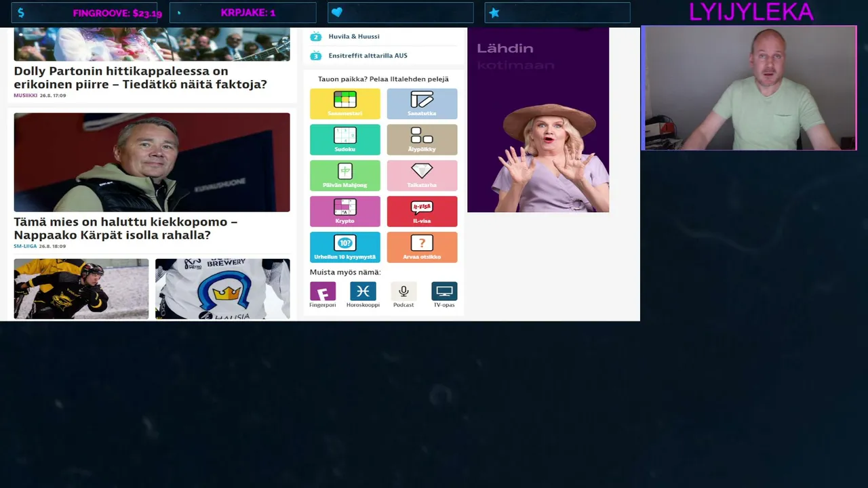This screenshot has height=488, width=868.
Task: Open the Brewery jersey crown logo thumbnail
Action: pos(222,289)
